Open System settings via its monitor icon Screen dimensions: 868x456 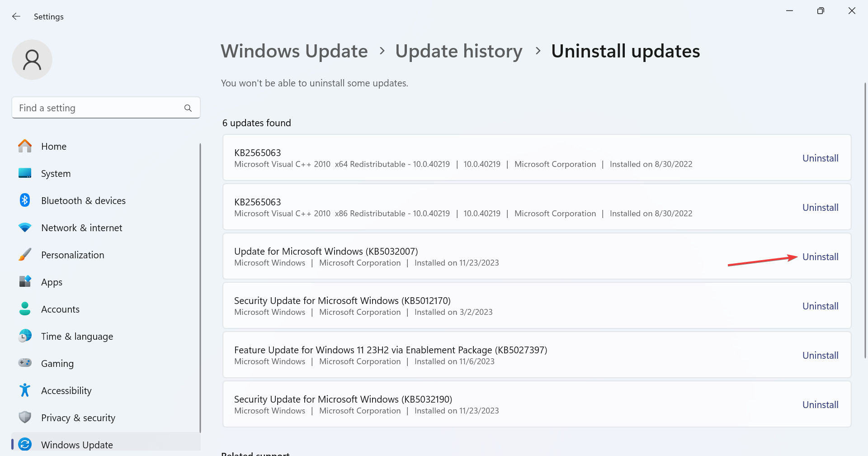point(25,173)
